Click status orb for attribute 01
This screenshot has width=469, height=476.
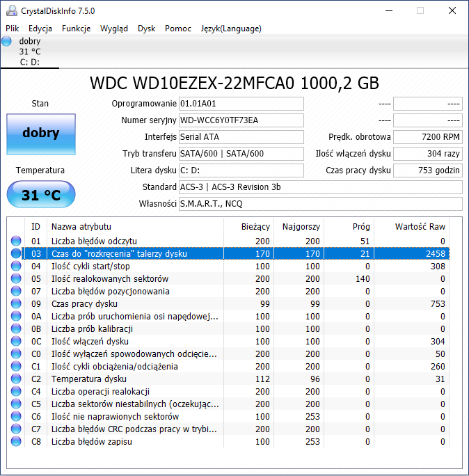(x=16, y=241)
